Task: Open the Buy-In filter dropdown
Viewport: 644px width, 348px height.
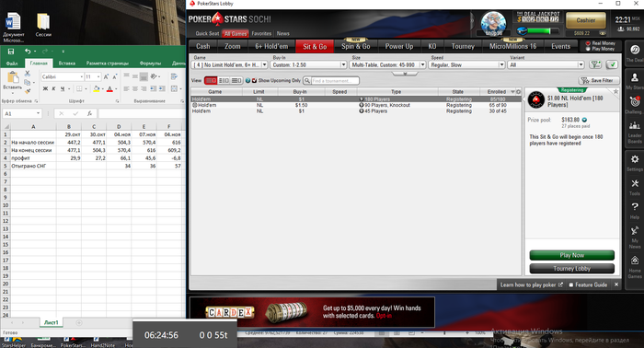Action: [x=308, y=65]
